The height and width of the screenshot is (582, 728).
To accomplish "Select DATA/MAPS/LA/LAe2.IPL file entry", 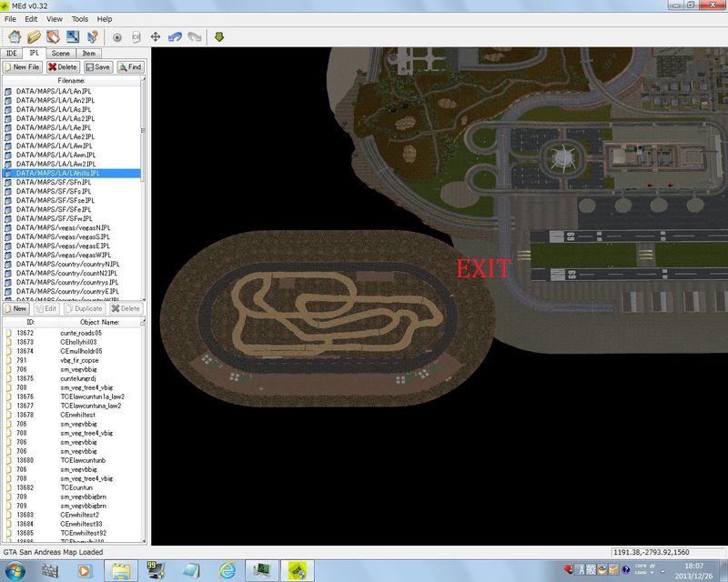I will point(72,136).
